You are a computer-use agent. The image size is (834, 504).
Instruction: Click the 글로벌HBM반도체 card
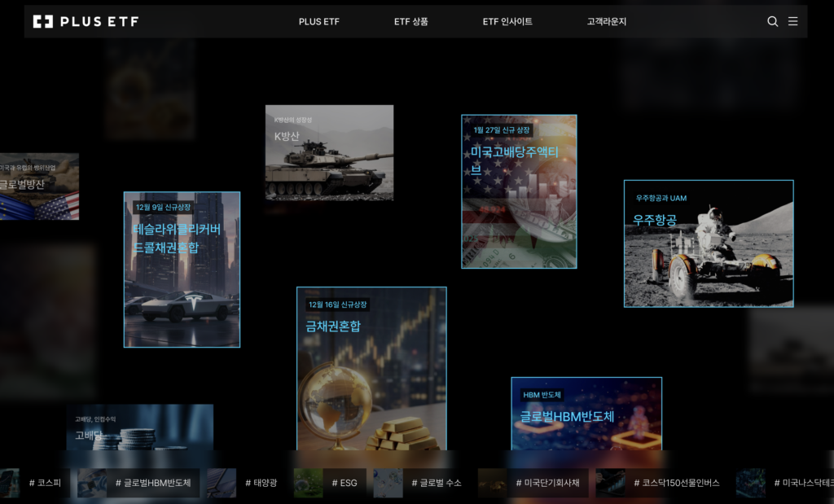click(586, 414)
